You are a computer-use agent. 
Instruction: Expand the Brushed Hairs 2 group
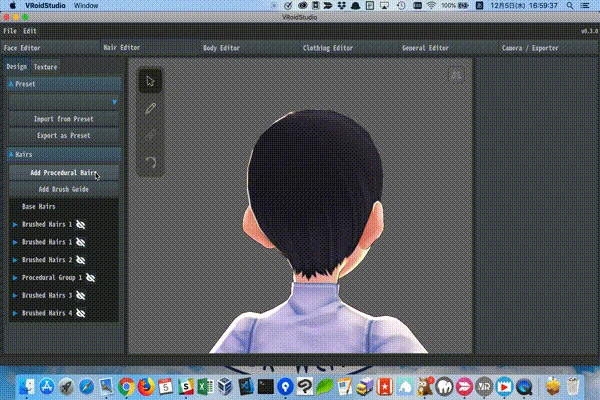[x=15, y=260]
